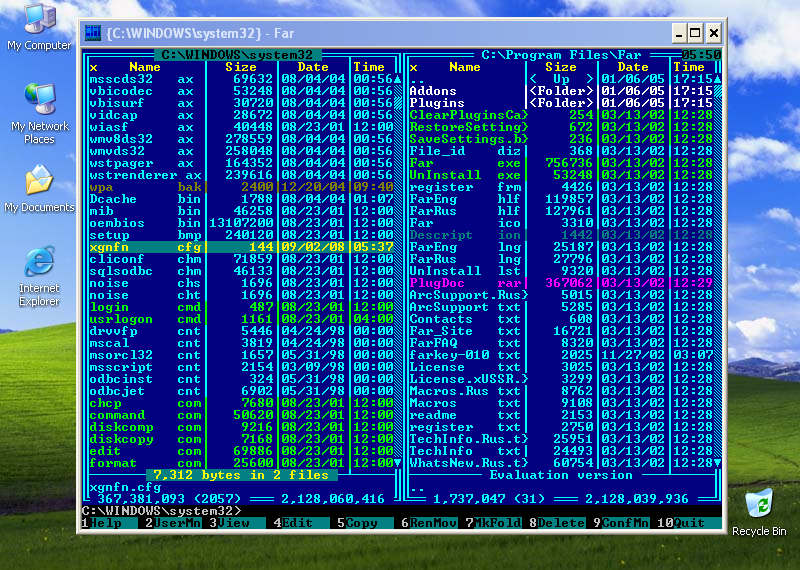Screen dimensions: 800x570
Task: Select file msscds32 ax
Action: point(241,79)
